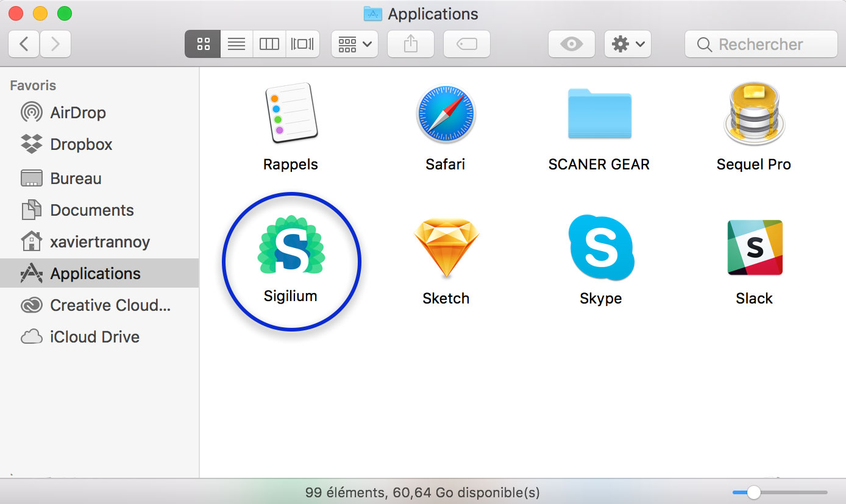
Task: Open the Slack app icon
Action: click(x=755, y=247)
